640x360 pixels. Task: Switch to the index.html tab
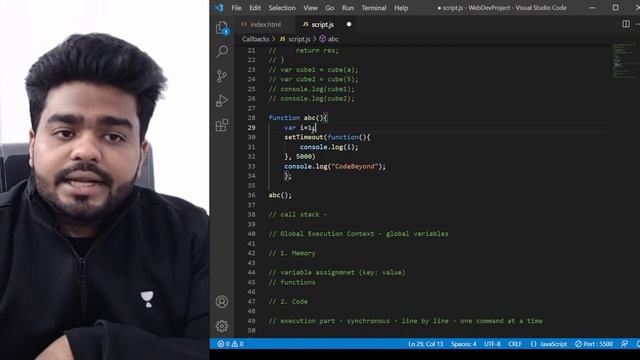coord(265,24)
